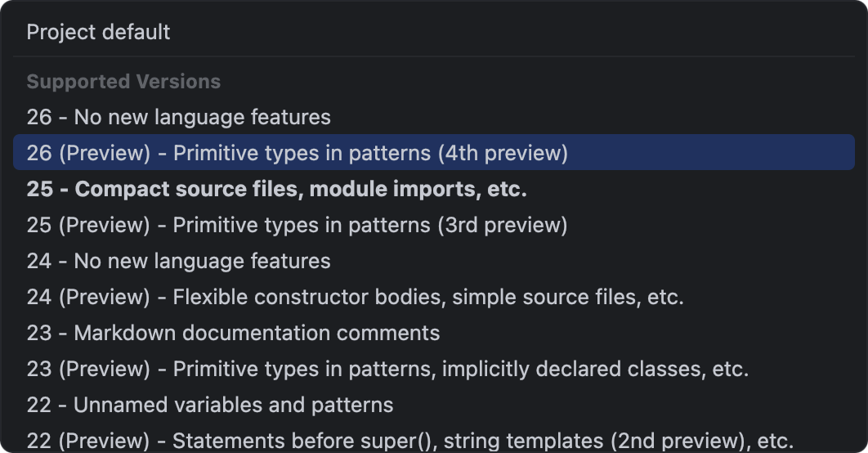Choose "26 - No new language features"
The height and width of the screenshot is (453, 868).
click(x=178, y=117)
